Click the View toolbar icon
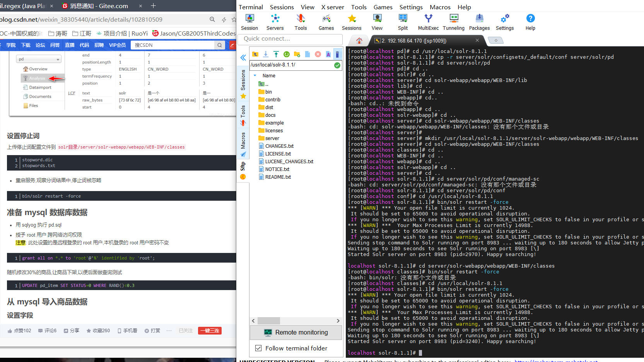 pyautogui.click(x=377, y=22)
